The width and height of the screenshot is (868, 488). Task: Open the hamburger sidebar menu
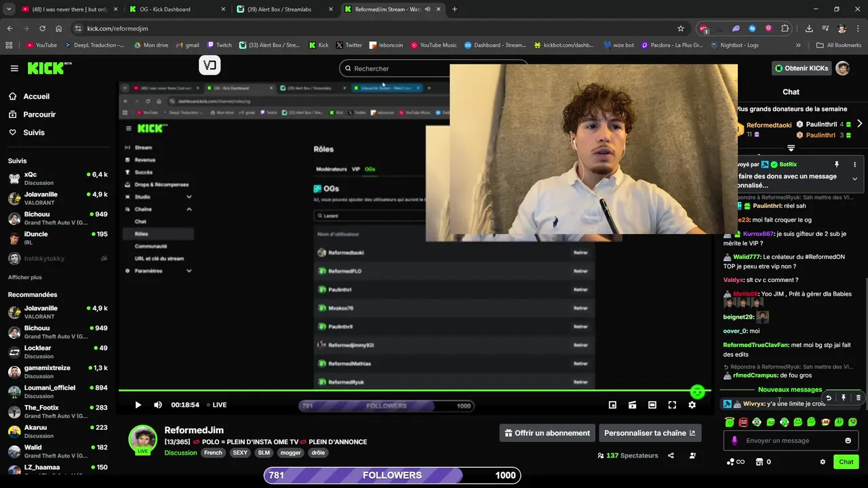[14, 68]
